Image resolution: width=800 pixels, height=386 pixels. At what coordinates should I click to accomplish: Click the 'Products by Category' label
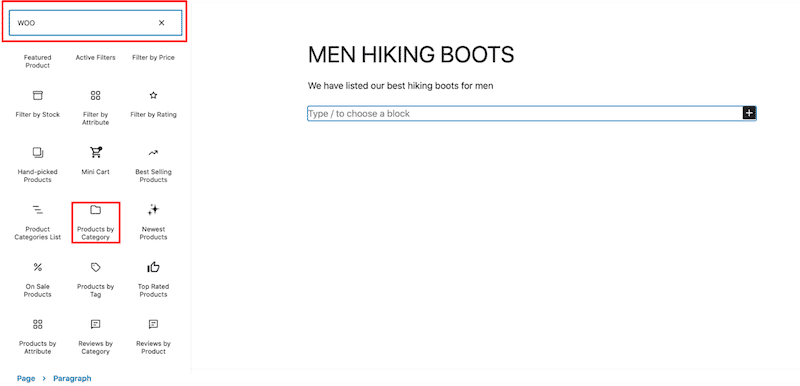click(x=95, y=234)
